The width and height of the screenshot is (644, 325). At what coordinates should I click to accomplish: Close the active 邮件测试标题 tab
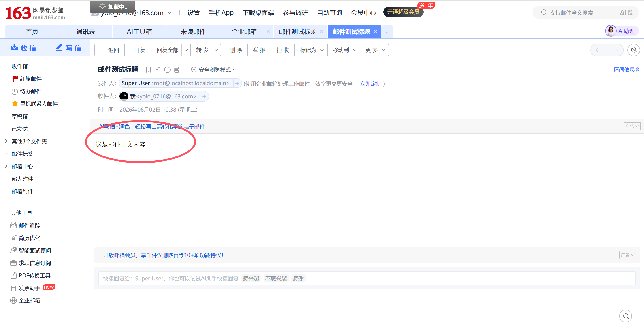375,32
